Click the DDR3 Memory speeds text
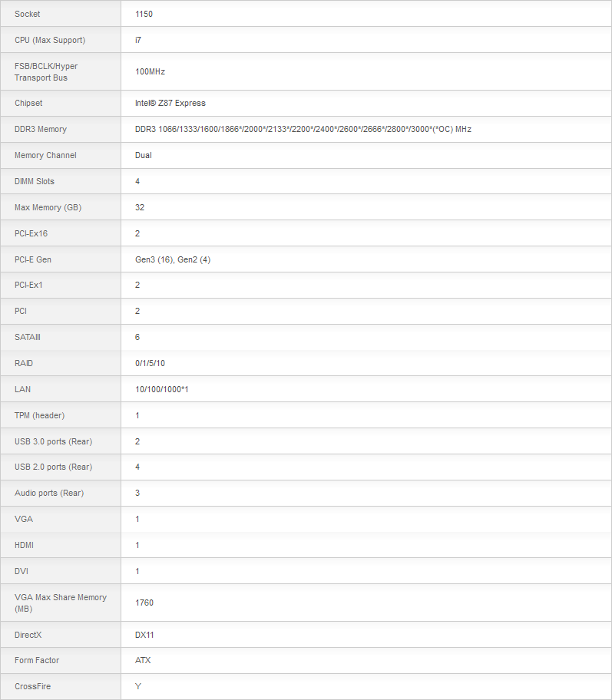This screenshot has width=612, height=700. [x=303, y=129]
